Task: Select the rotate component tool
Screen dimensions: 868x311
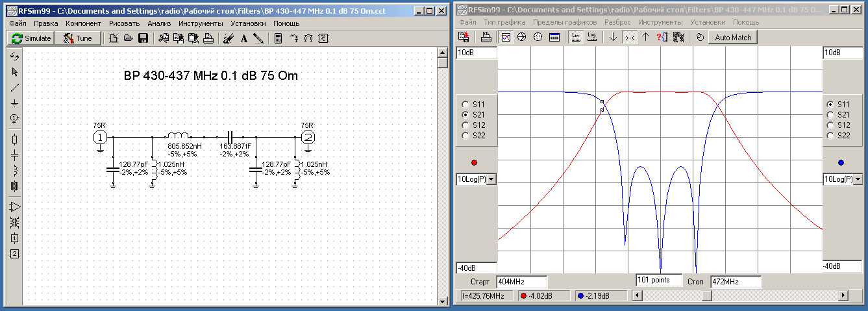Action: click(x=15, y=56)
